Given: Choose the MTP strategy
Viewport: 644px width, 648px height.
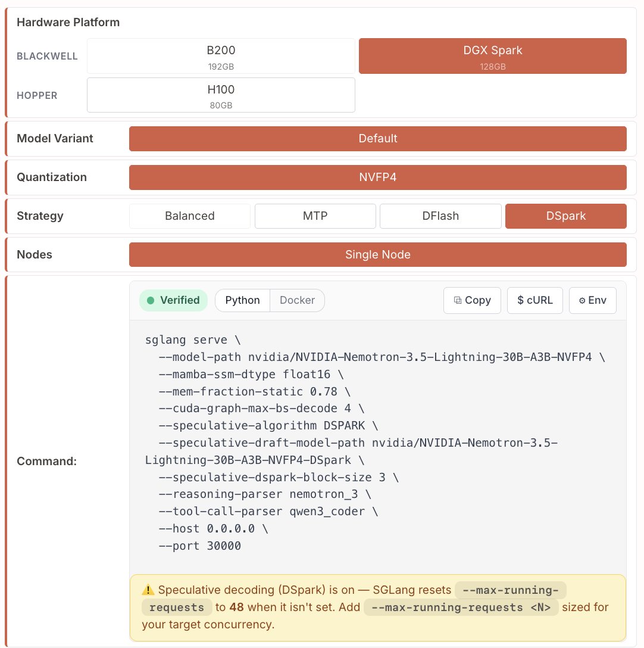Looking at the screenshot, I should [x=315, y=216].
